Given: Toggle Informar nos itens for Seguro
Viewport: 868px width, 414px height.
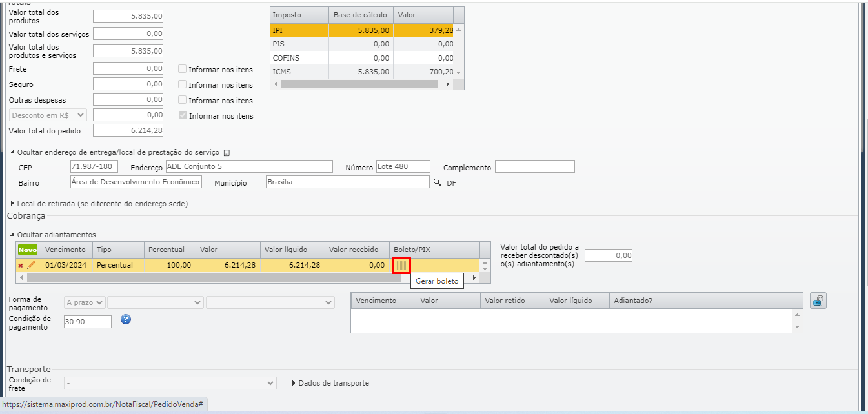Looking at the screenshot, I should pos(183,84).
